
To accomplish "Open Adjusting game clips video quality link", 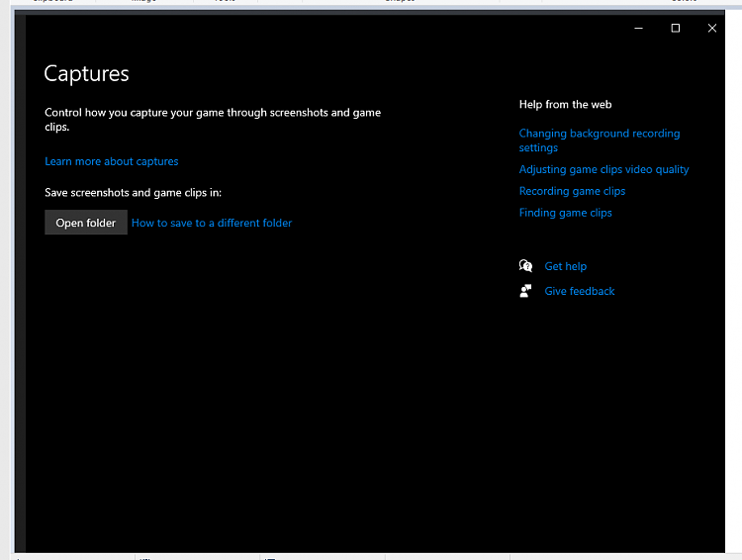I will pyautogui.click(x=603, y=169).
